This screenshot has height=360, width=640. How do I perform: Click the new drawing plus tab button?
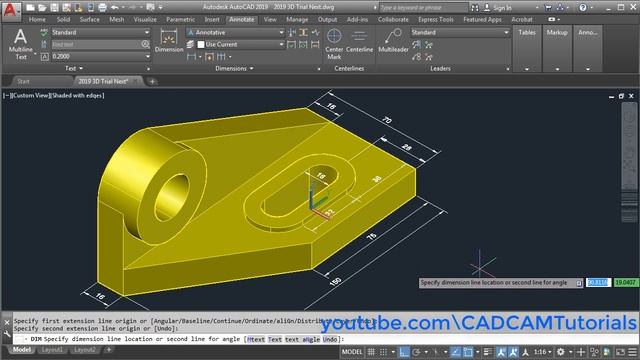(152, 82)
